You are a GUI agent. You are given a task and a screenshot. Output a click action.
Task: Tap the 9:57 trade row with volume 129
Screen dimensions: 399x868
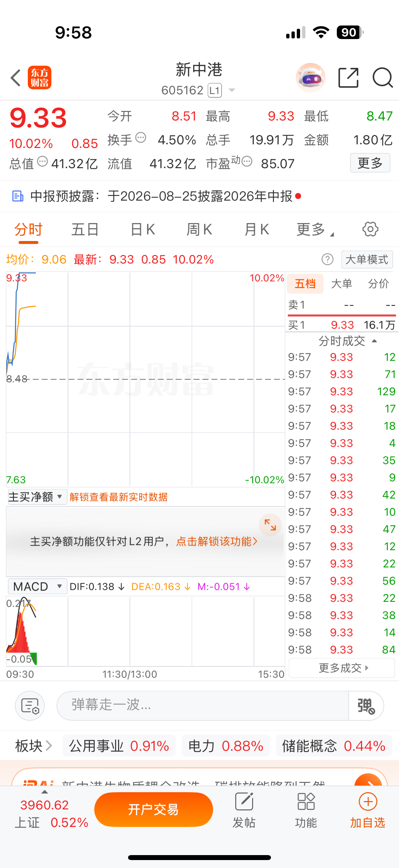click(x=342, y=391)
